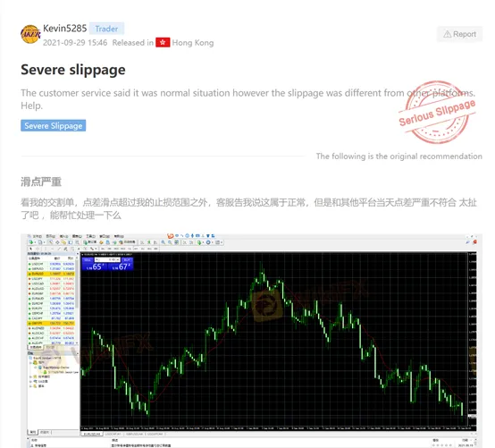
Task: Switch chart to H1 timeframe
Action: [x=130, y=249]
